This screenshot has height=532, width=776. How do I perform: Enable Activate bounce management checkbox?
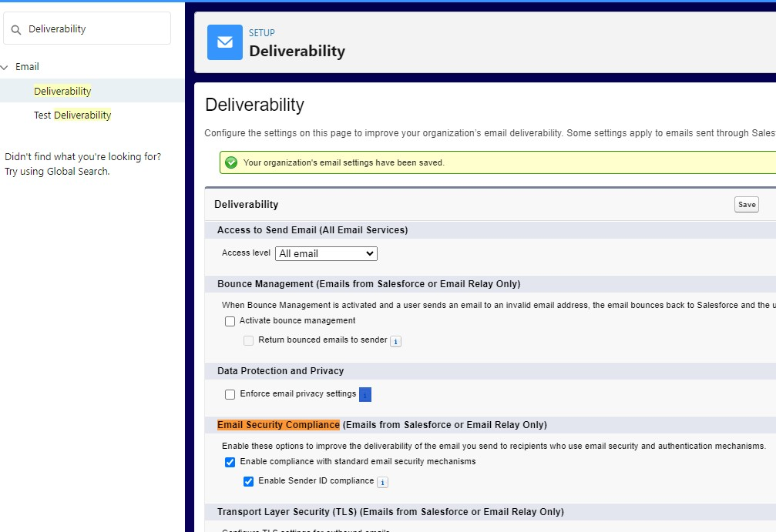pos(230,321)
